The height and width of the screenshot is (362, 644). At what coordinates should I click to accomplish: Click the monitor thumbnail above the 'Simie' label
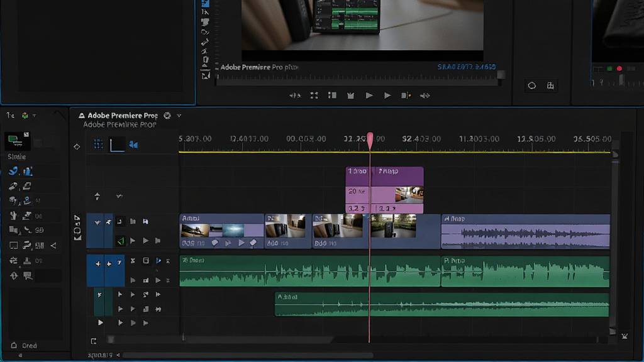click(x=17, y=141)
